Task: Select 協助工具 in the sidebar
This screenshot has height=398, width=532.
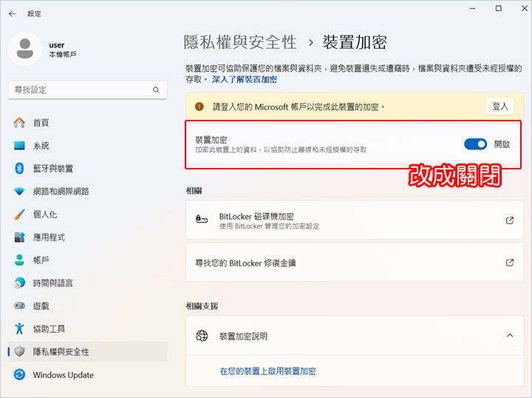Action: [50, 328]
